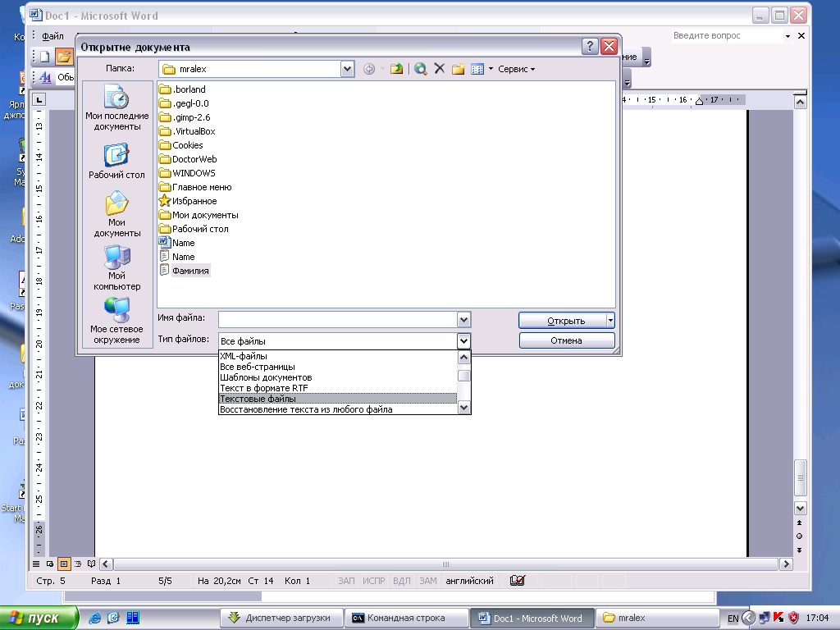Click the Открыть button
The width and height of the screenshot is (840, 630).
point(563,321)
